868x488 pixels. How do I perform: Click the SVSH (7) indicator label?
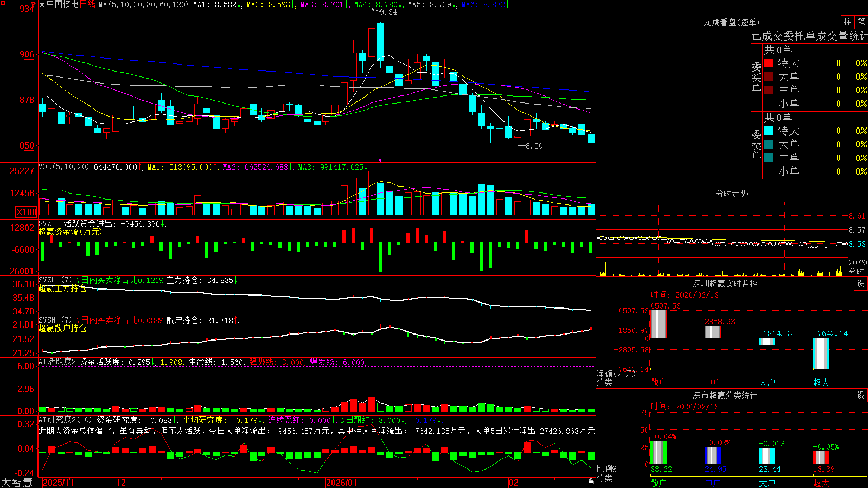[55, 320]
